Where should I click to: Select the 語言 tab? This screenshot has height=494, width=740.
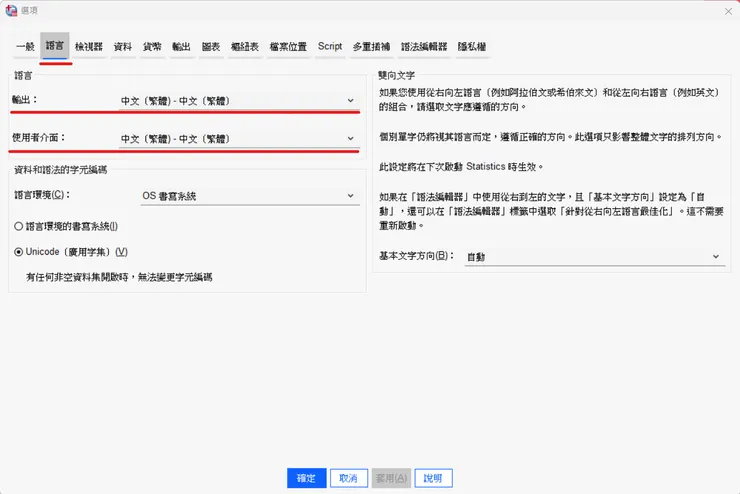[55, 46]
